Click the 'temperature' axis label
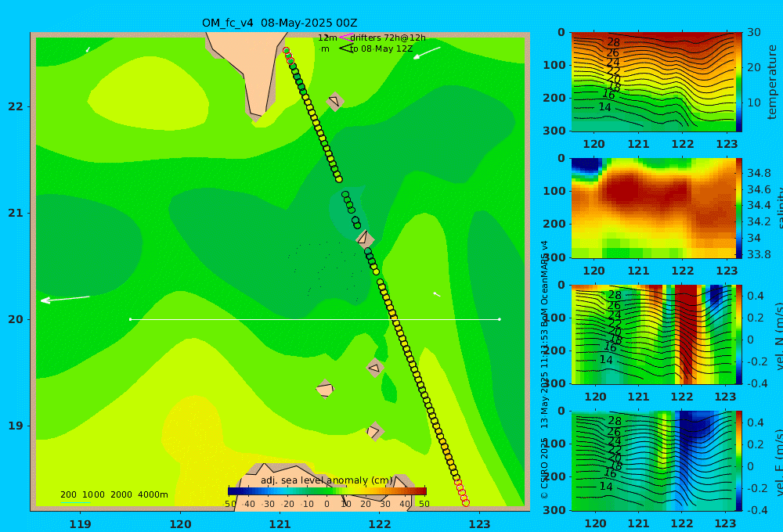The width and height of the screenshot is (783, 532). tap(773, 82)
